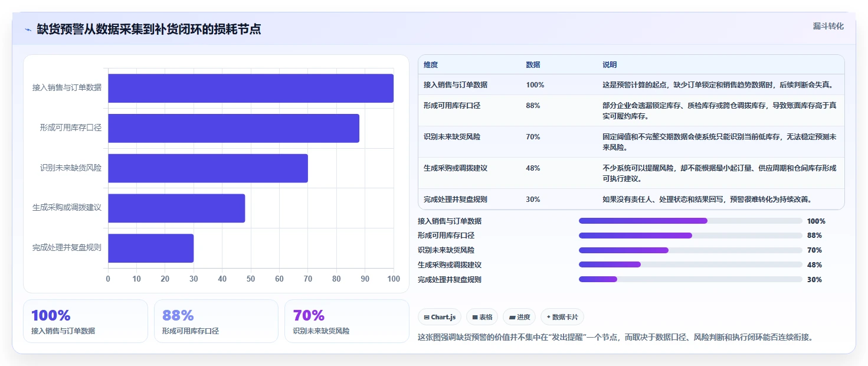This screenshot has width=868, height=366.
Task: Click the 识别未来缺货风险 bar in the chart
Action: (x=208, y=168)
